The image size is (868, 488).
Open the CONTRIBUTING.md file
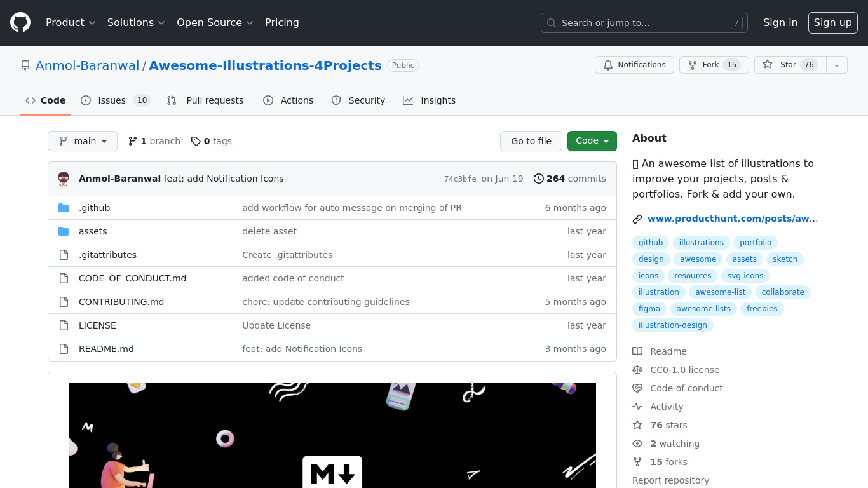[x=121, y=302]
